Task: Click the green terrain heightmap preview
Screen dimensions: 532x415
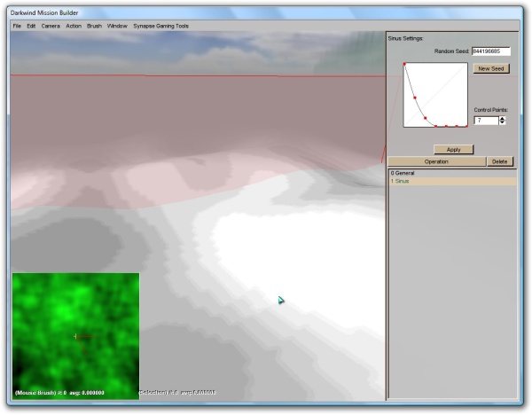Action: click(75, 335)
